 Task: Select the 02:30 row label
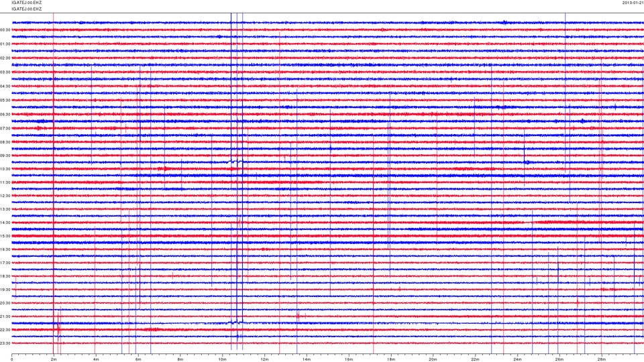click(5, 58)
